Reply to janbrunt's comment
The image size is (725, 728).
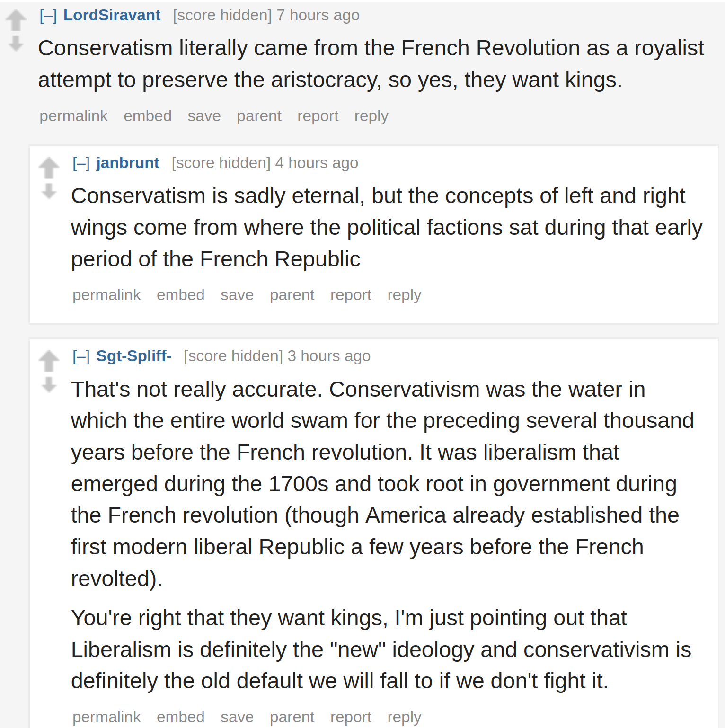pos(404,295)
